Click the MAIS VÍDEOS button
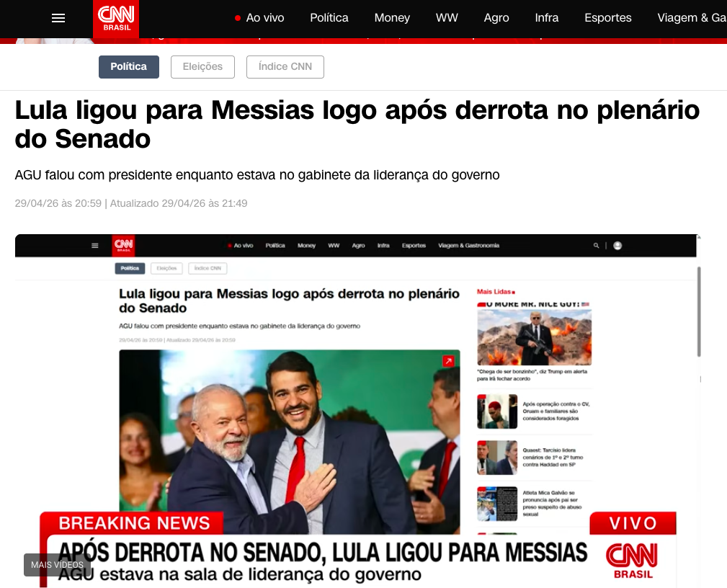Screen dimensions: 727x588 tap(57, 565)
